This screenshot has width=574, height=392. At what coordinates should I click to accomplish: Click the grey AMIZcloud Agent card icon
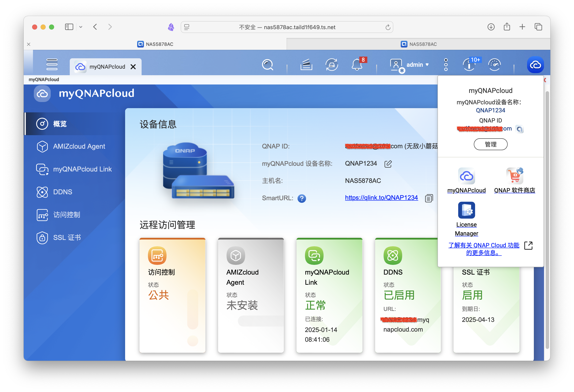click(x=236, y=255)
